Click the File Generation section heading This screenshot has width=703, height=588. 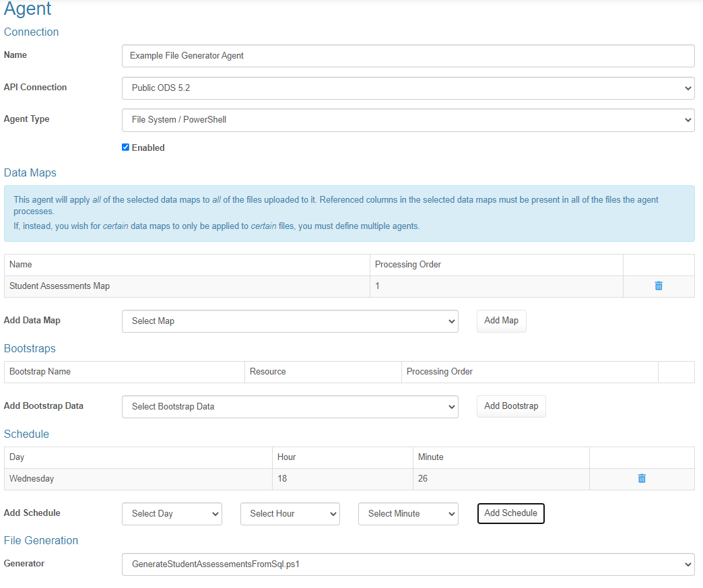click(x=41, y=540)
